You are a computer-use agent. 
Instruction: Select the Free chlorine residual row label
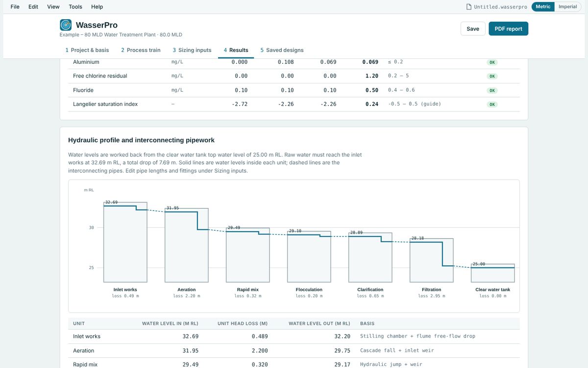coord(100,76)
